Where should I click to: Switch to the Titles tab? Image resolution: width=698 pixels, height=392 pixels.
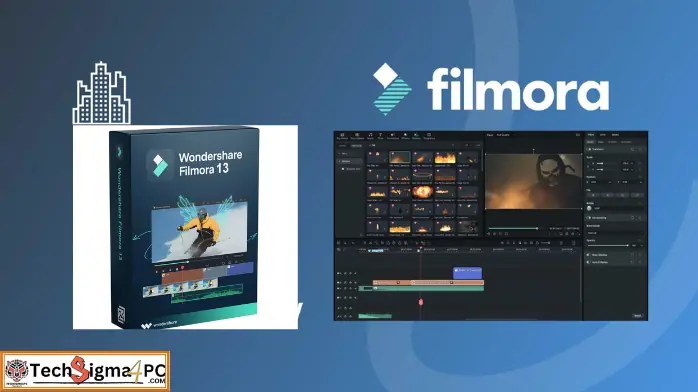[x=380, y=136]
